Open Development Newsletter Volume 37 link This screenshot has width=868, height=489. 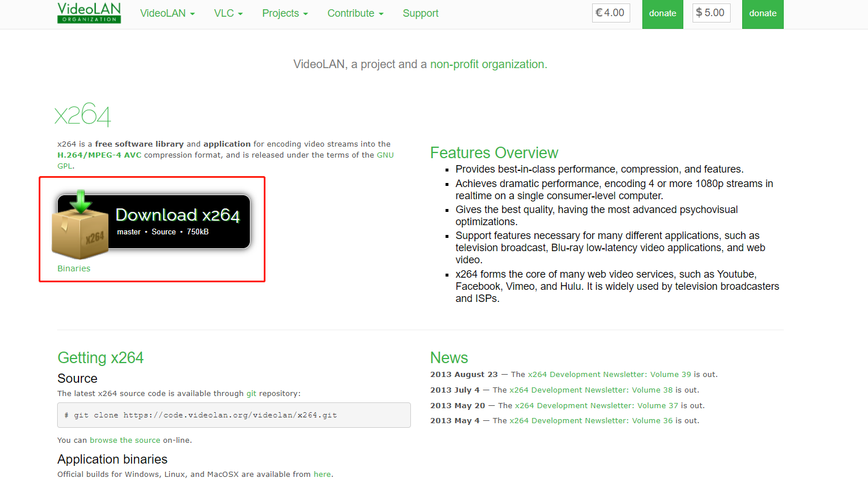tap(597, 406)
